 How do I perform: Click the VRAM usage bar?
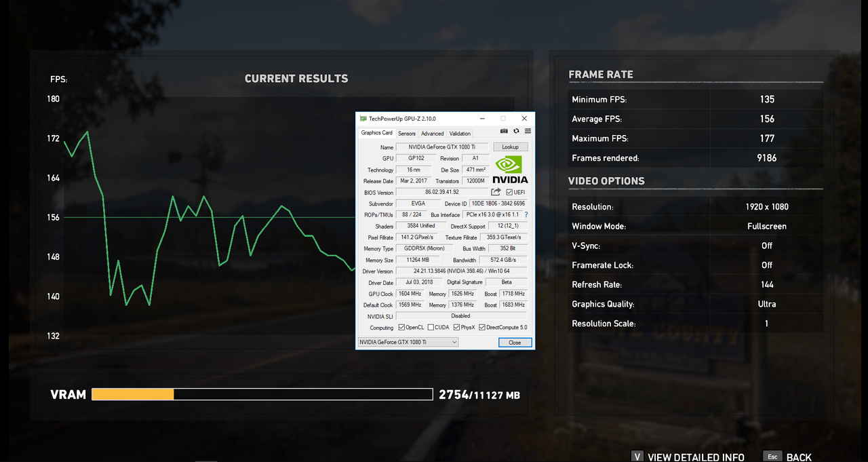(x=262, y=394)
